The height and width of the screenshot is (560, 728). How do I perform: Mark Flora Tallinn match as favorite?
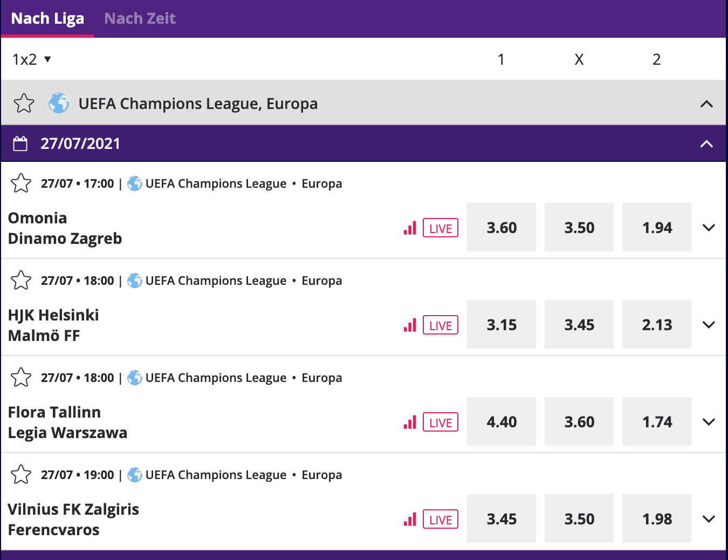point(21,377)
